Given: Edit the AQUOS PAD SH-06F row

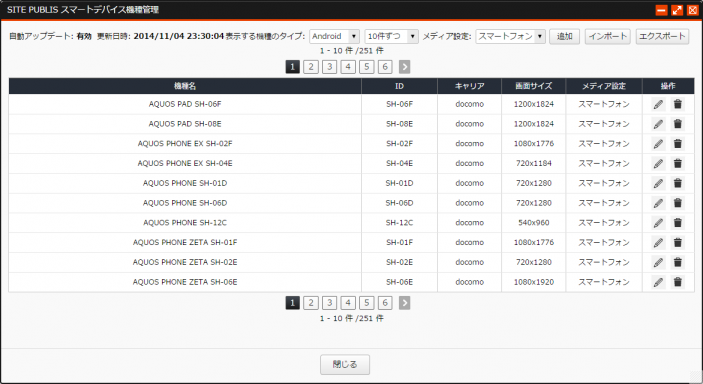Looking at the screenshot, I should pos(658,104).
